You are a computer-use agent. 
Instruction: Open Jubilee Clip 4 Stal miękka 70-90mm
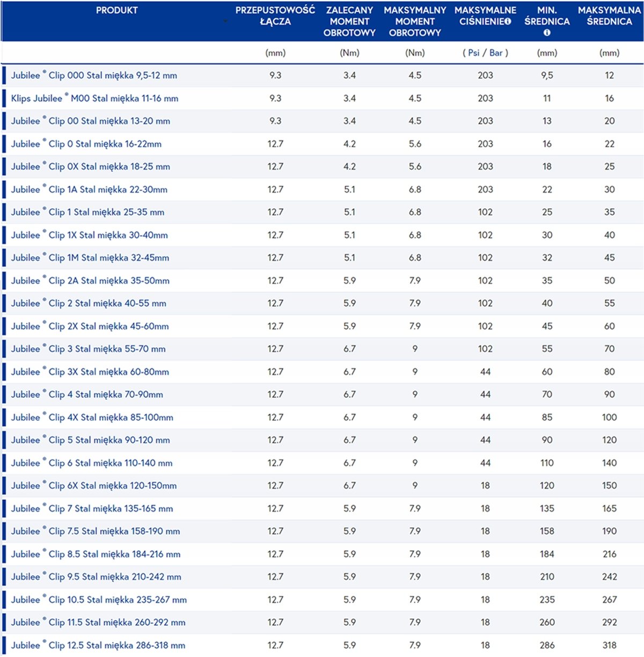pyautogui.click(x=87, y=395)
